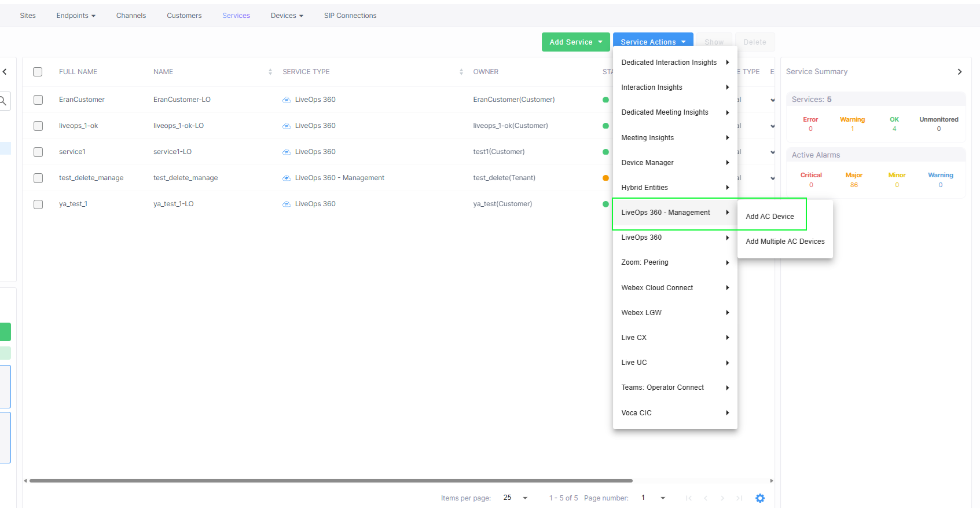Viewport: 980px width, 508px height.
Task: Check the test_delete_manage row checkbox
Action: point(38,178)
